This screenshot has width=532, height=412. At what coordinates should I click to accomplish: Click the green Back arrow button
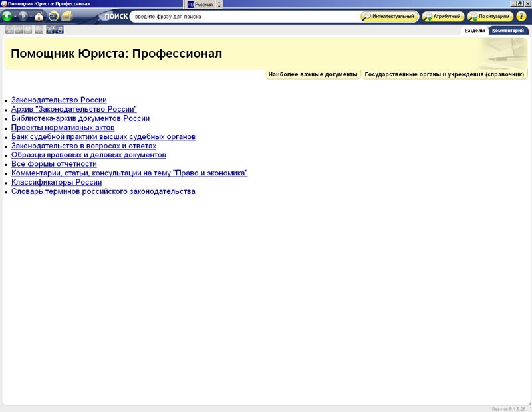pos(7,16)
